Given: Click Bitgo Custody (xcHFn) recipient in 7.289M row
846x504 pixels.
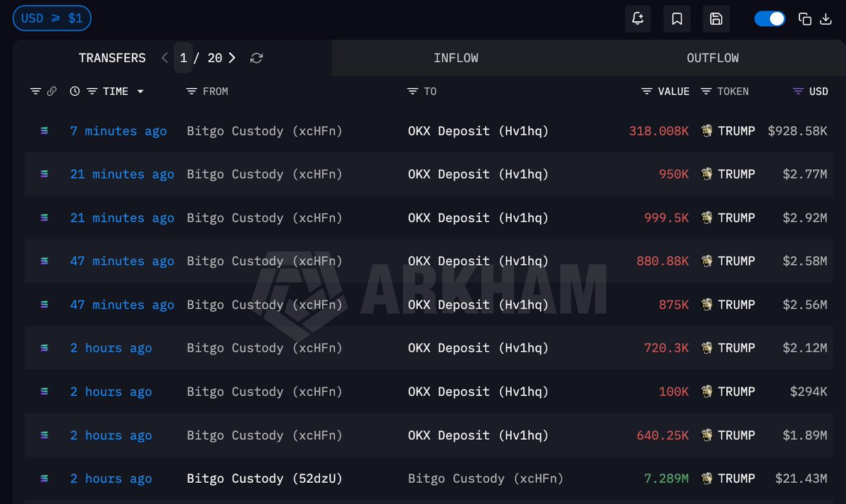Looking at the screenshot, I should click(x=486, y=479).
